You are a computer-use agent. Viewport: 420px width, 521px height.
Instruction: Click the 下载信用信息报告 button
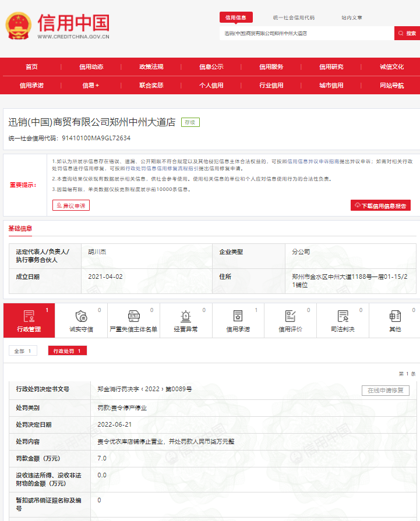click(380, 205)
